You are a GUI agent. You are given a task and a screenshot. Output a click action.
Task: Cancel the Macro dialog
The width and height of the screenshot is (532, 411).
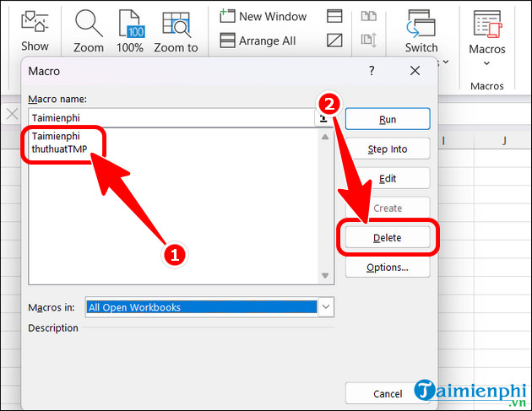tap(388, 393)
